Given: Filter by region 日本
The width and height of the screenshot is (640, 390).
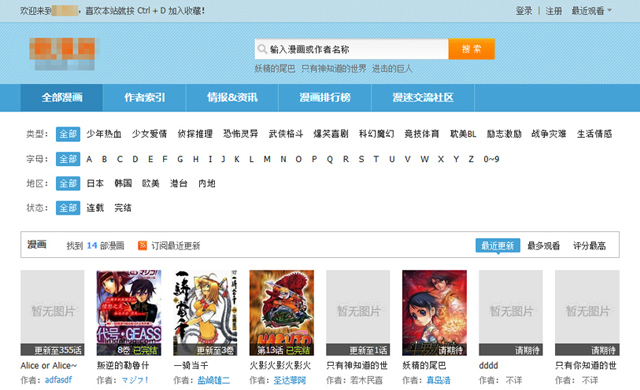Looking at the screenshot, I should (95, 184).
